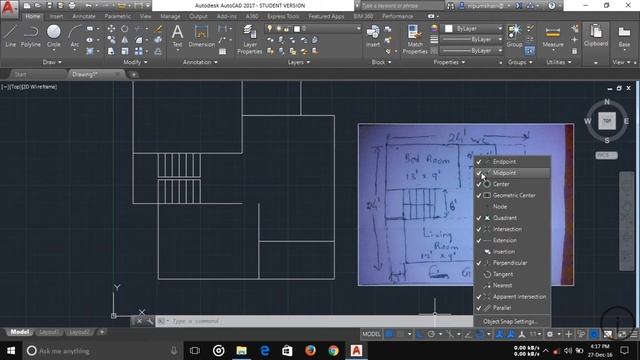
Task: Enable Tangent object snap
Action: [512, 274]
